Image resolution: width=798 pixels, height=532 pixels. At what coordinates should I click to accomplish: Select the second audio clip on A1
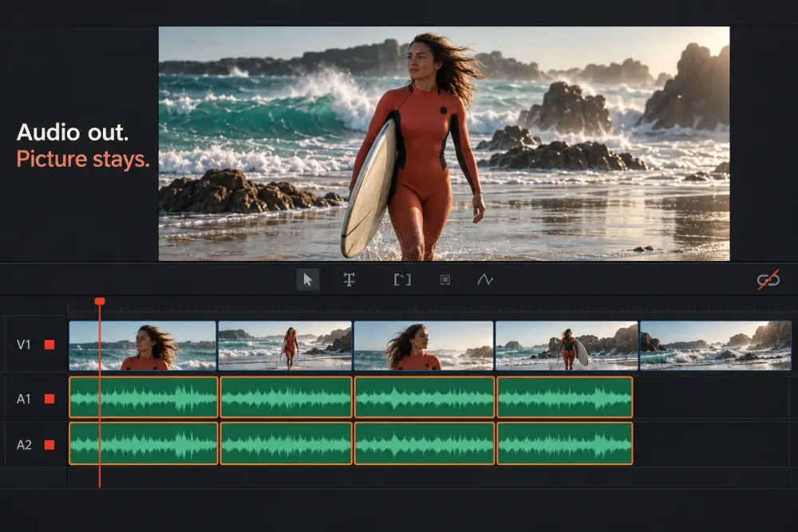click(286, 398)
